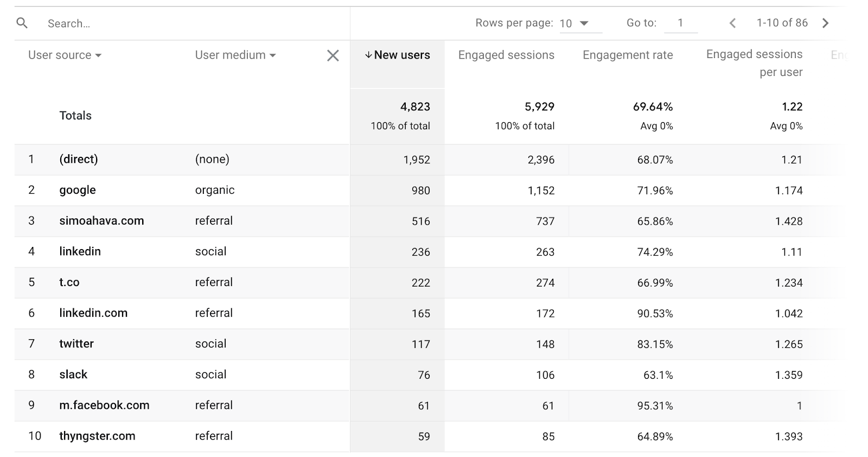Open the User source dimension dropdown
868x457 pixels.
(x=65, y=55)
